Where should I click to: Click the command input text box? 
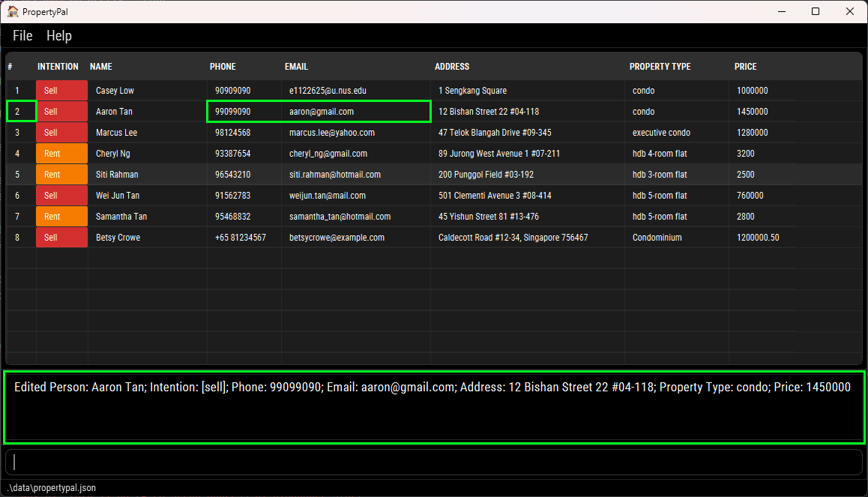click(433, 463)
